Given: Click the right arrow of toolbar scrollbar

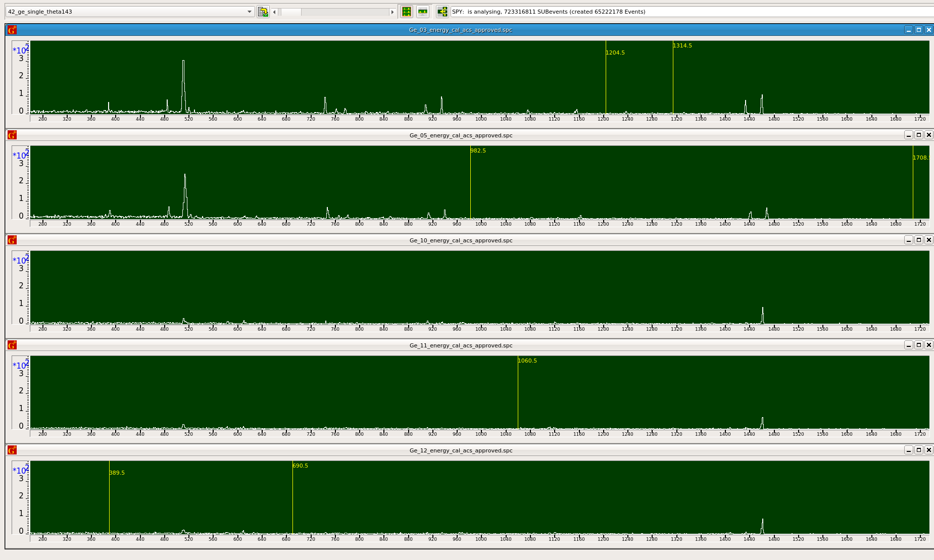Looking at the screenshot, I should [x=392, y=12].
